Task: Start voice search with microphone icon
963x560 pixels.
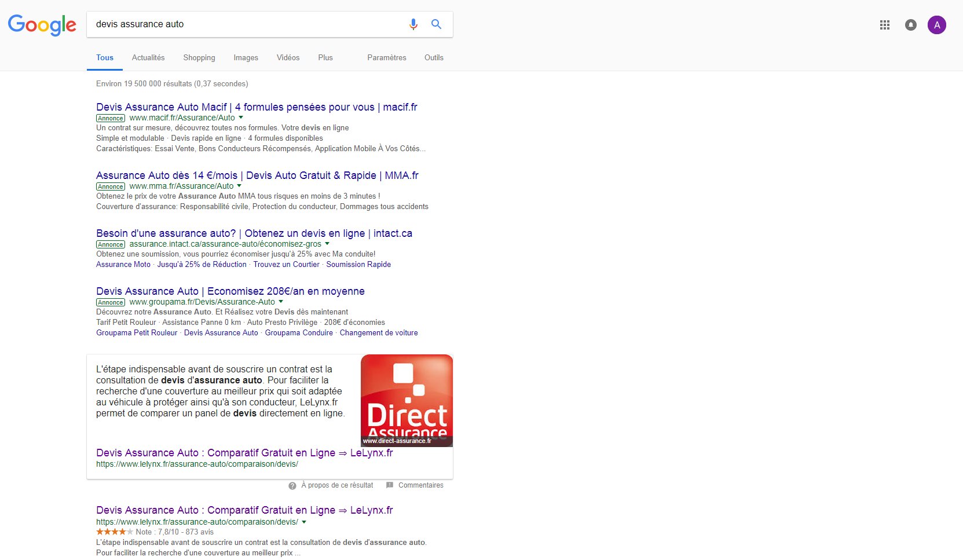Action: (x=413, y=24)
